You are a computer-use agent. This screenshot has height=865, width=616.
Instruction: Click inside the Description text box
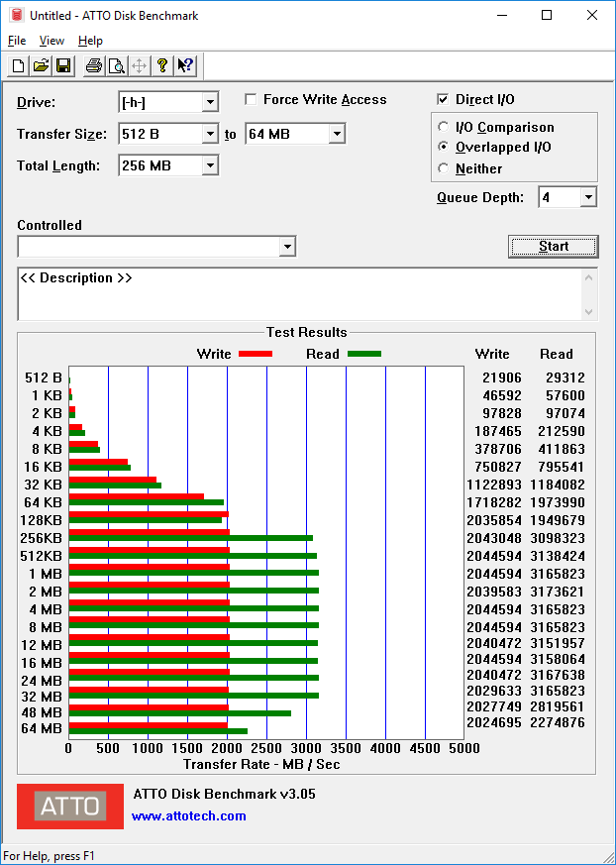tap(300, 294)
